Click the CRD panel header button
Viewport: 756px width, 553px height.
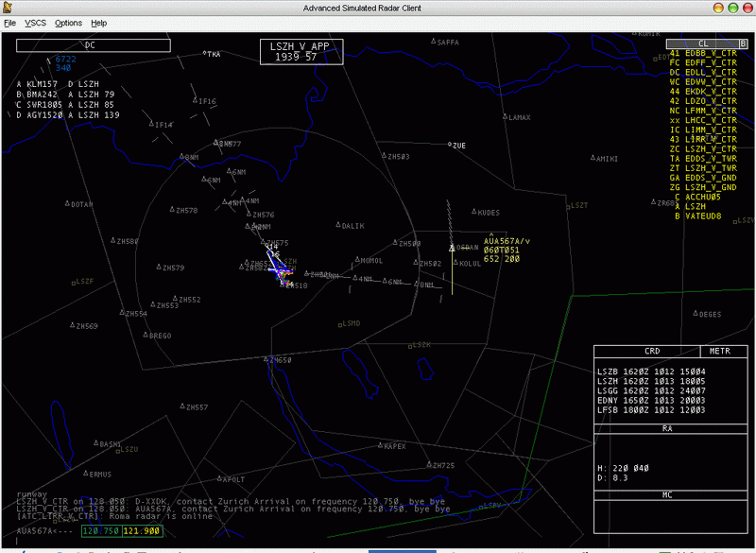[652, 351]
